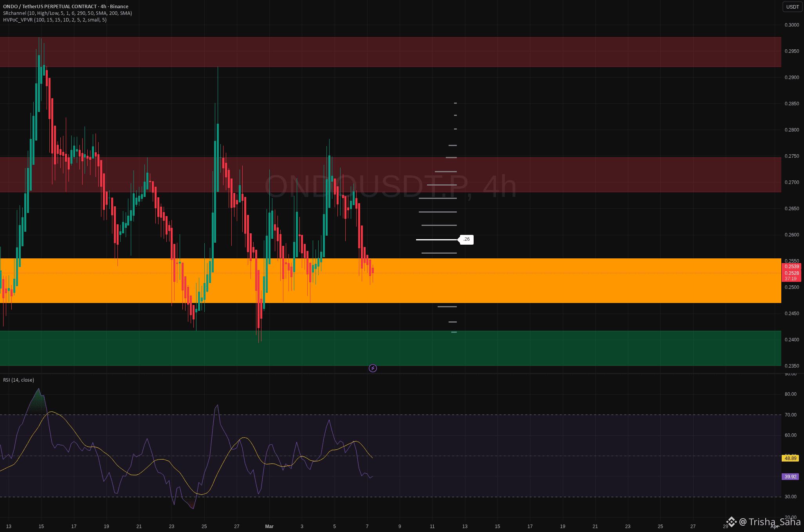Screen dimensions: 804x532
Task: Click the RSI (14, close) legend
Action: 18,380
